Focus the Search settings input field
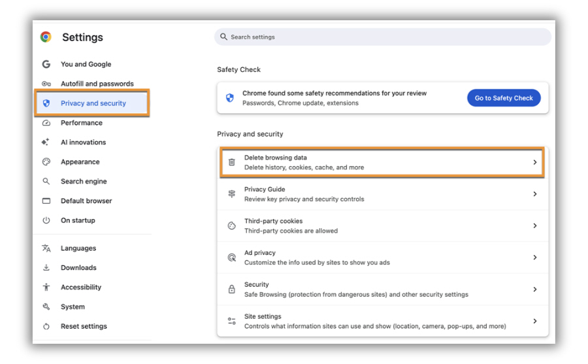588x364 pixels. tap(382, 37)
